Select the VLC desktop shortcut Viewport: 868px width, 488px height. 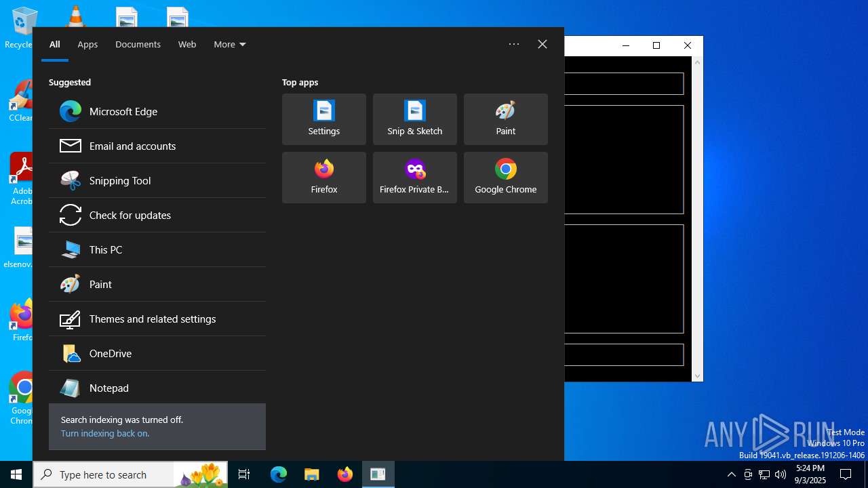[75, 17]
